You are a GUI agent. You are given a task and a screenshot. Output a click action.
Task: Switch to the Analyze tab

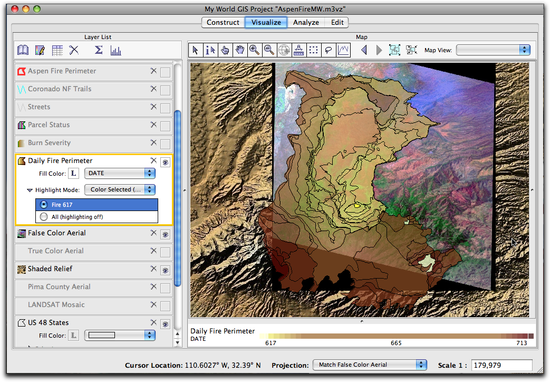(x=306, y=22)
